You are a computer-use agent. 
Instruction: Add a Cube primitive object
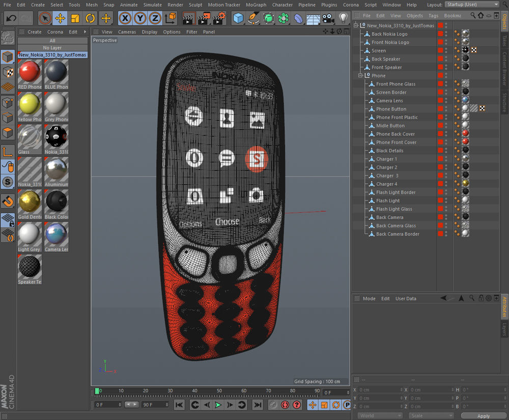click(238, 18)
